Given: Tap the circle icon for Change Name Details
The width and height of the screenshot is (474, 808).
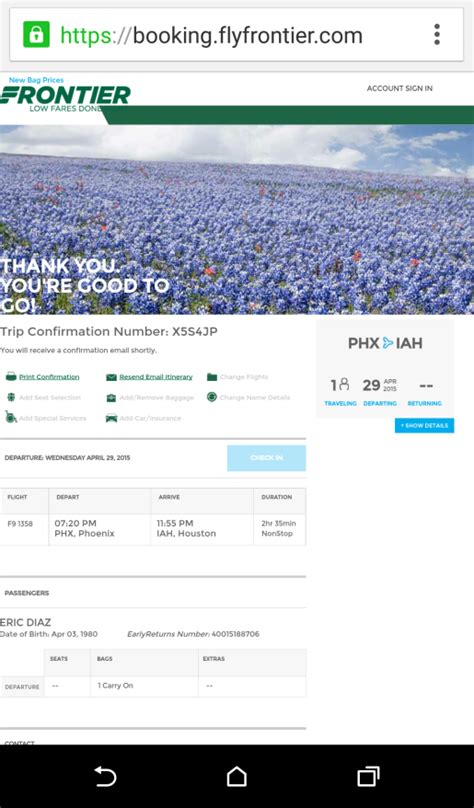Looking at the screenshot, I should click(x=212, y=397).
